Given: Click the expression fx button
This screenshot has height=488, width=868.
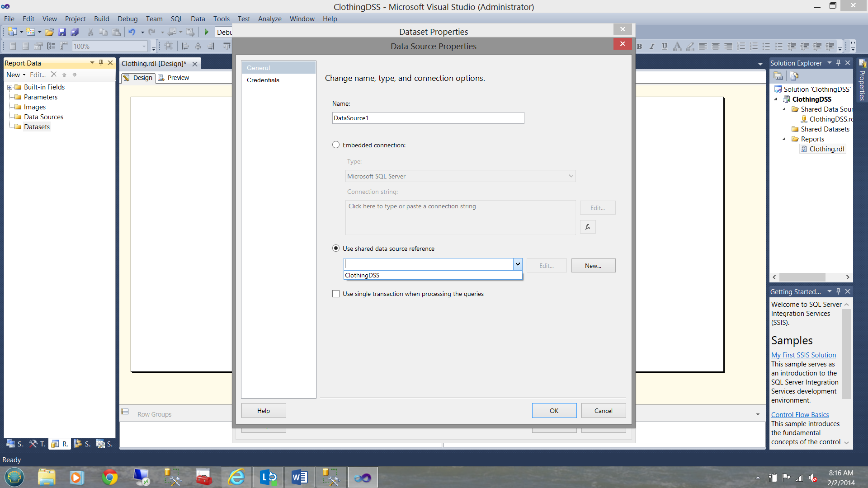Looking at the screenshot, I should pyautogui.click(x=588, y=227).
